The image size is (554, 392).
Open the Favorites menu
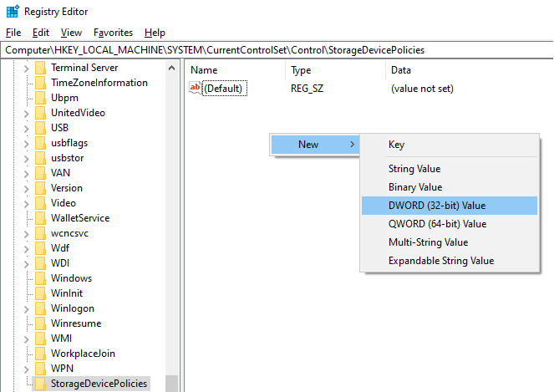113,33
